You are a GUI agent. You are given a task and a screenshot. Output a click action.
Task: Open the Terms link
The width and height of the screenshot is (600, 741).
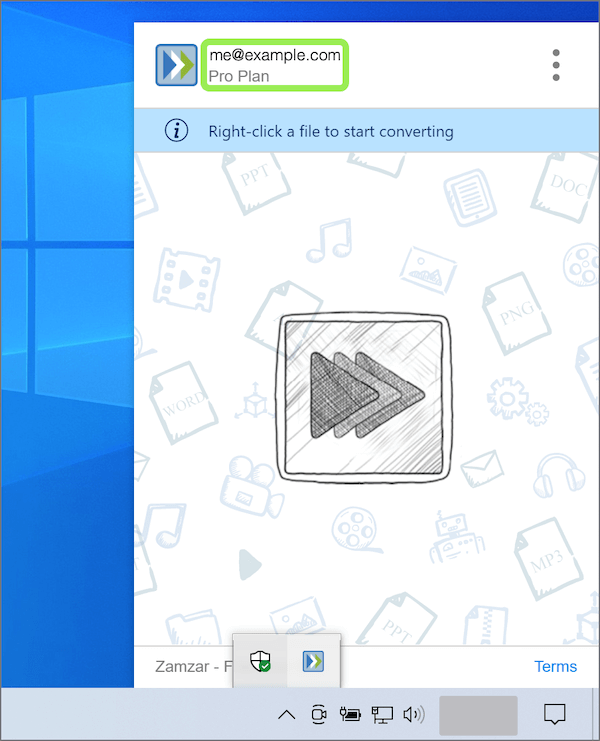point(556,666)
